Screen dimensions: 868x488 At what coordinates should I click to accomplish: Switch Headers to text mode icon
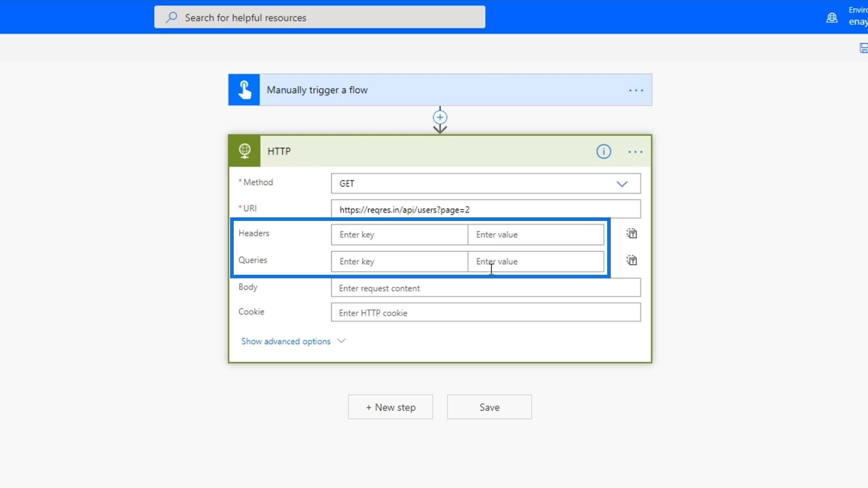632,234
